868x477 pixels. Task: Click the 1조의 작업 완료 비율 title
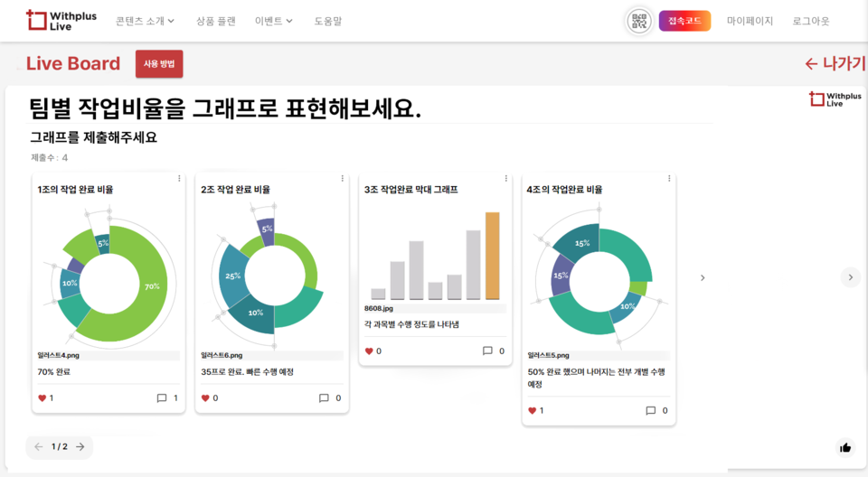(75, 189)
